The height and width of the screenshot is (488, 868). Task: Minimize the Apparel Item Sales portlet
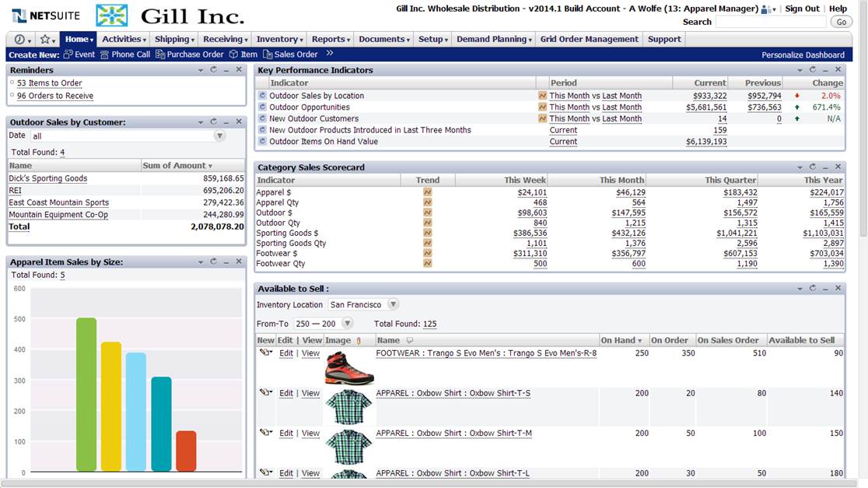226,262
